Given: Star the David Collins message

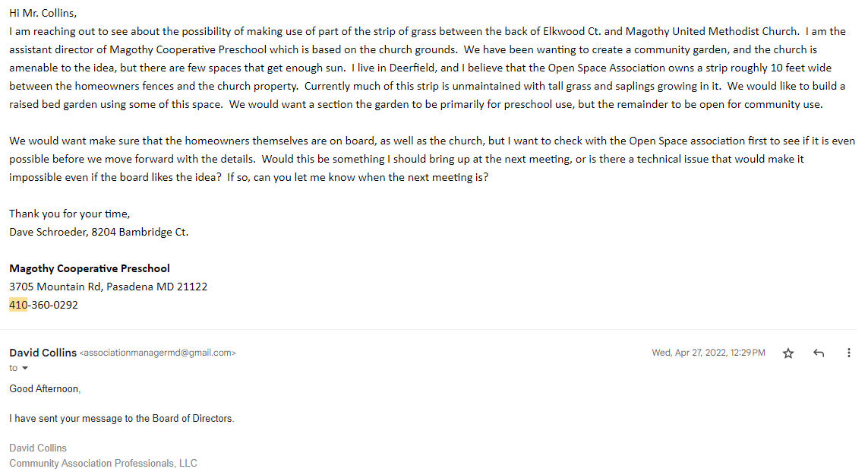Looking at the screenshot, I should 788,353.
